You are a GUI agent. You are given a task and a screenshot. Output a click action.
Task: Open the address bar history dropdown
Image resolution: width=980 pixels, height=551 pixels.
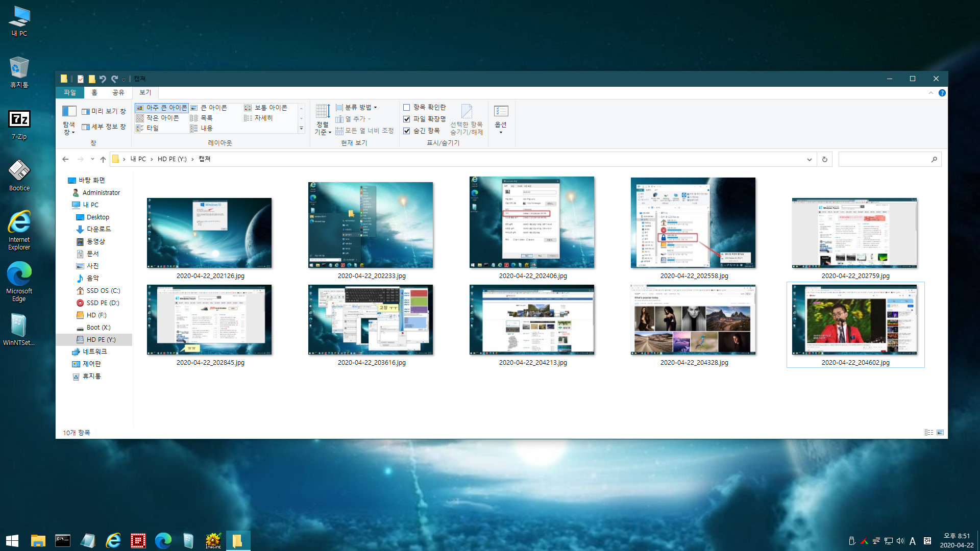(810, 159)
